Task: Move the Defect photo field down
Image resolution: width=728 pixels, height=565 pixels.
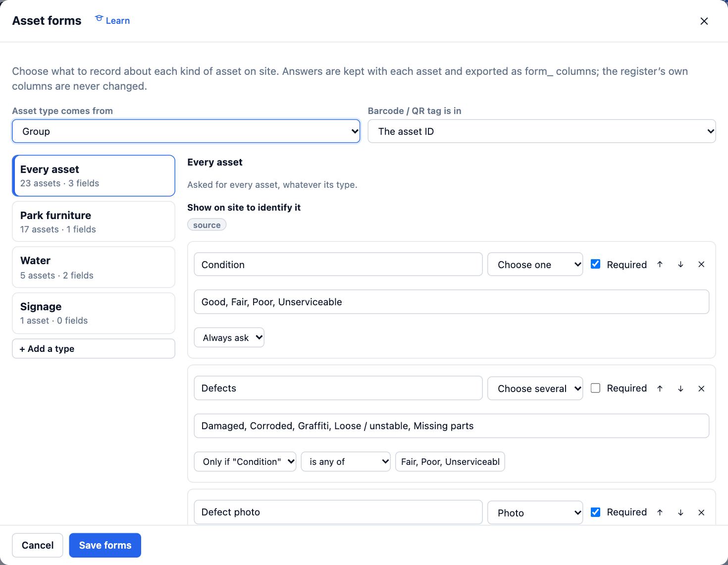Action: click(680, 512)
